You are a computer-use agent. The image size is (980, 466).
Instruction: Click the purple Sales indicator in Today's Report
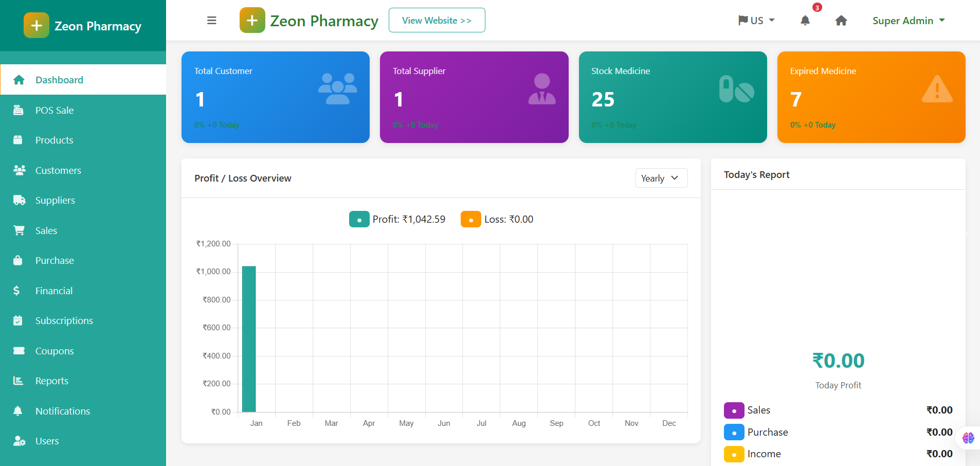click(x=734, y=410)
